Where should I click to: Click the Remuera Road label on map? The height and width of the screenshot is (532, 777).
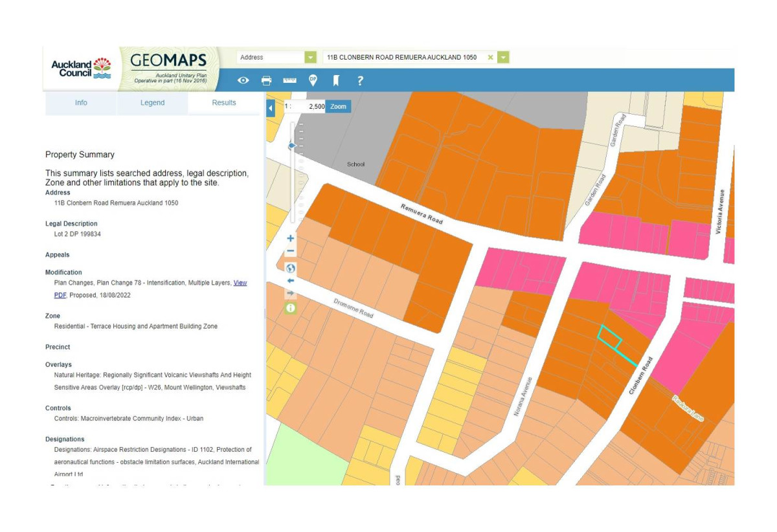click(x=422, y=214)
